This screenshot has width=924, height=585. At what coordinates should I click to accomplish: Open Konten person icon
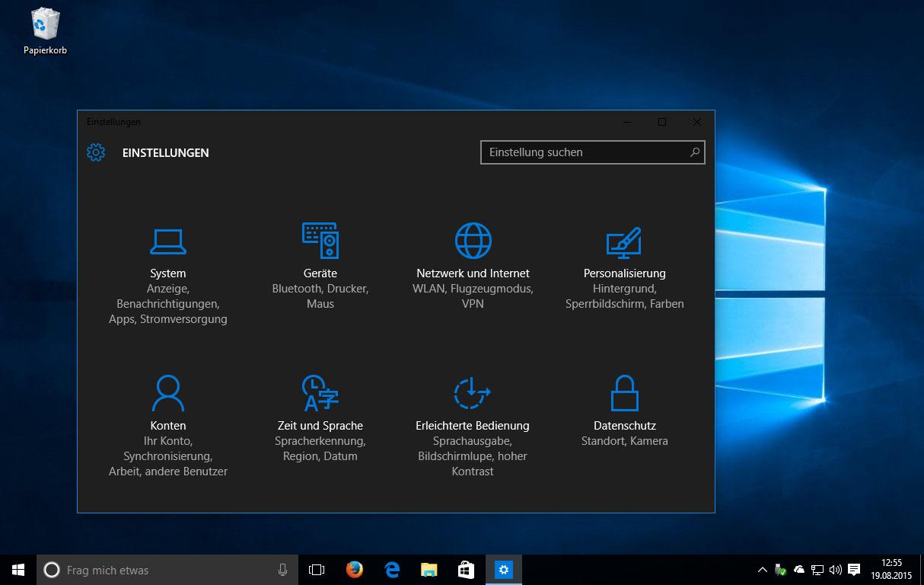(x=168, y=393)
